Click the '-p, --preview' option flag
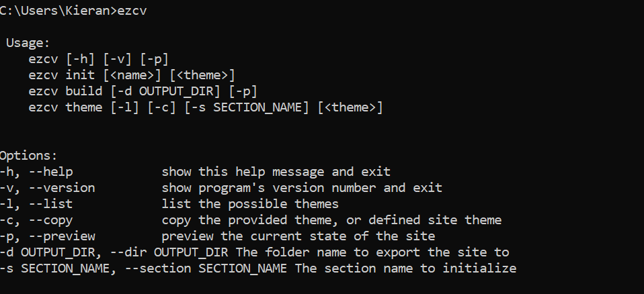 pos(47,236)
